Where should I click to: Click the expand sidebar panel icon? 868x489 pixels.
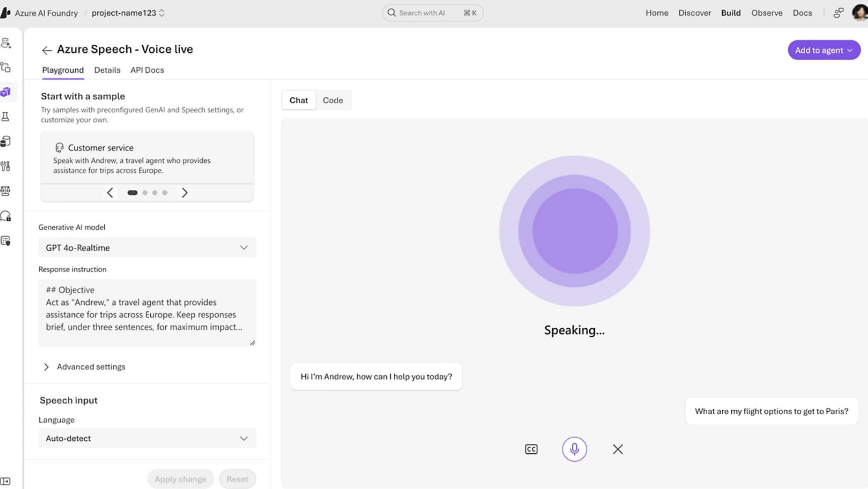pos(5,481)
